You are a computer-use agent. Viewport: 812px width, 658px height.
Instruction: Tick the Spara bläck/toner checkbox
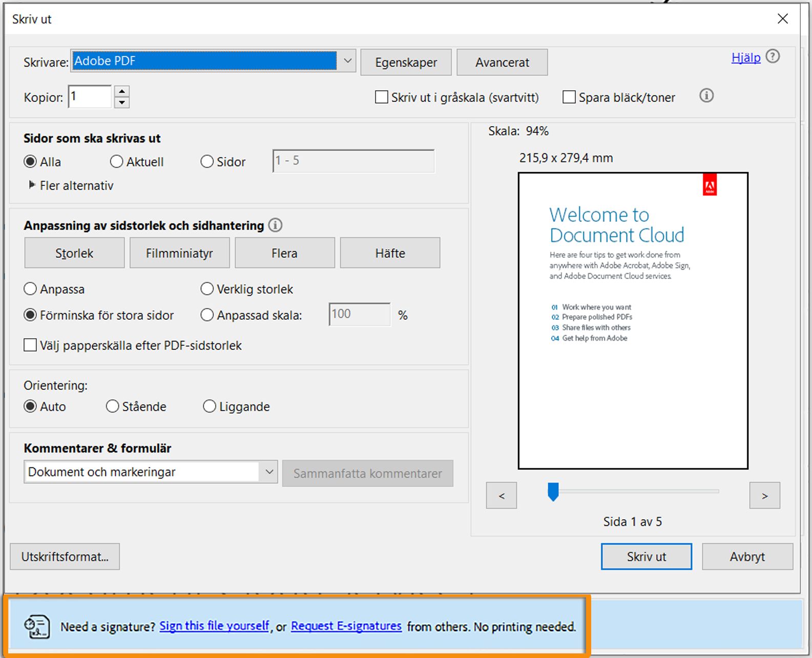569,97
